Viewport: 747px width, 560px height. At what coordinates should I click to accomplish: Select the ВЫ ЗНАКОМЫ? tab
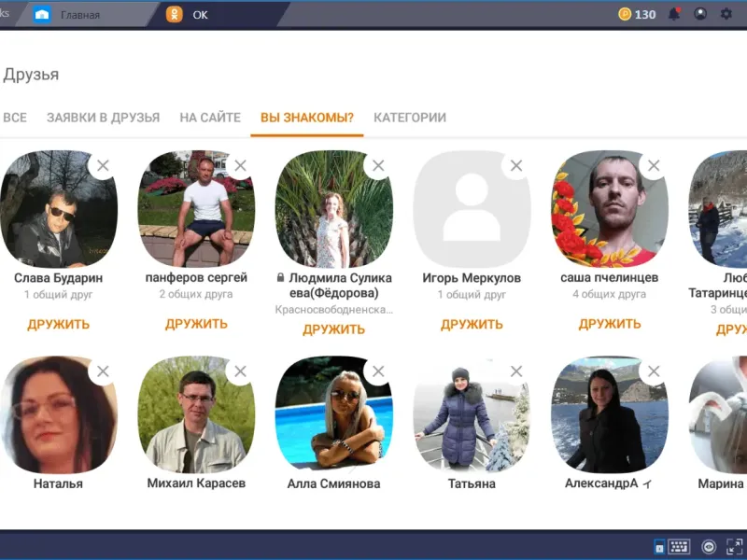click(x=307, y=118)
